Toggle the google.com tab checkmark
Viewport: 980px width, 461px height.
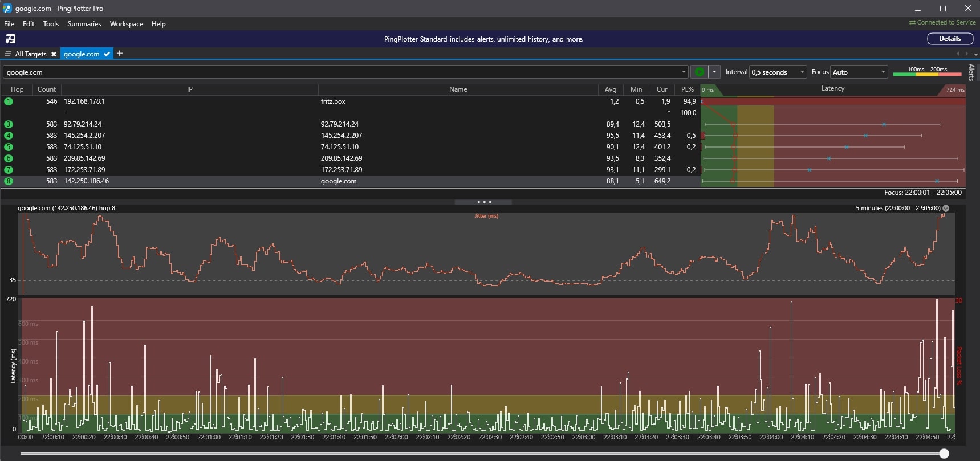[x=107, y=54]
